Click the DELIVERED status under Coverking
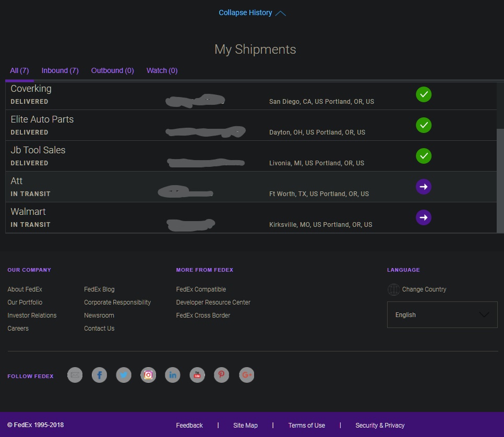Screen dimensions: 504x437 29,102
